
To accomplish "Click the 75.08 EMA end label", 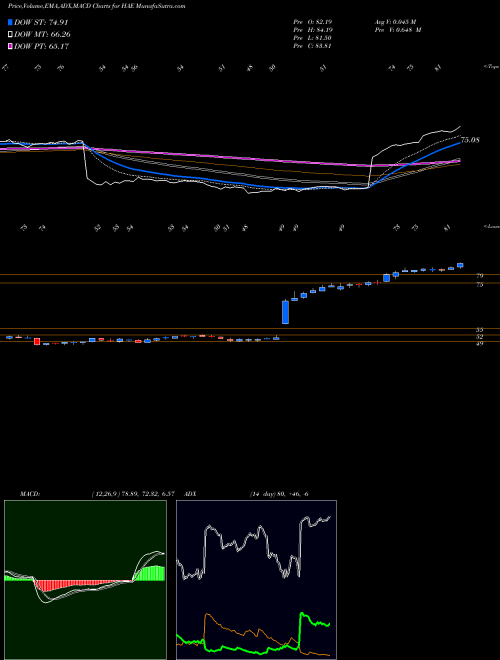I will click(470, 140).
